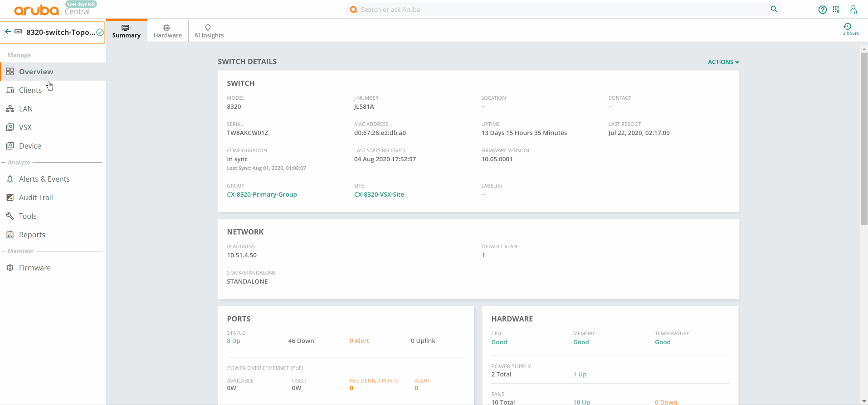
Task: Click the vertical scrollbar thumb
Action: pyautogui.click(x=864, y=138)
